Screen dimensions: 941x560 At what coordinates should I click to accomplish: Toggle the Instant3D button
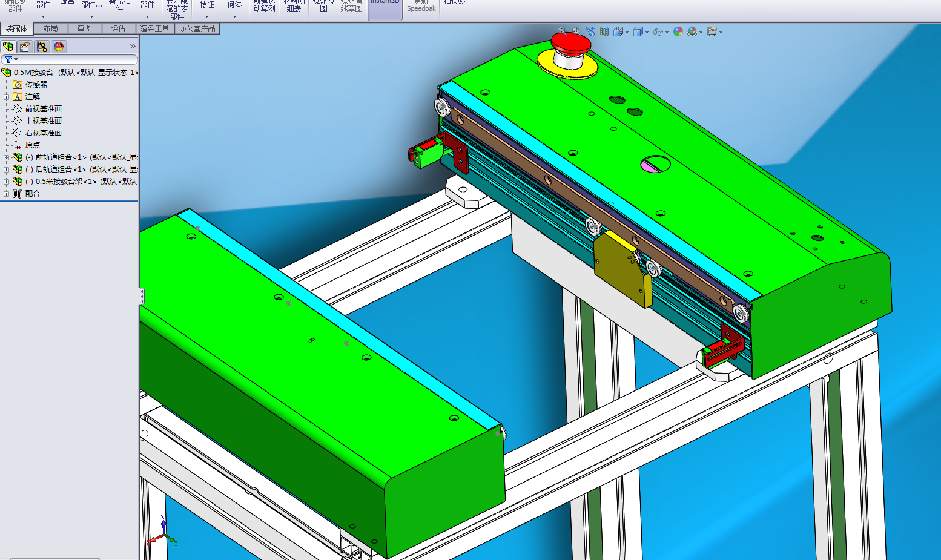(x=385, y=9)
